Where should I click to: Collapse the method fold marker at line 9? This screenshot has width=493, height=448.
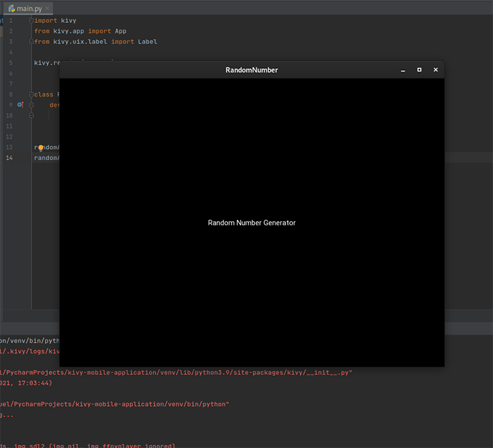pyautogui.click(x=31, y=105)
